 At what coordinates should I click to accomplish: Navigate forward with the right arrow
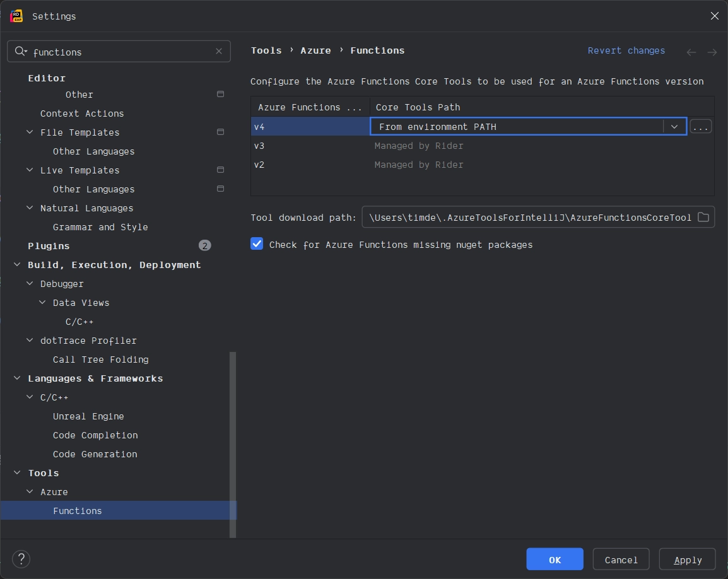coord(712,52)
